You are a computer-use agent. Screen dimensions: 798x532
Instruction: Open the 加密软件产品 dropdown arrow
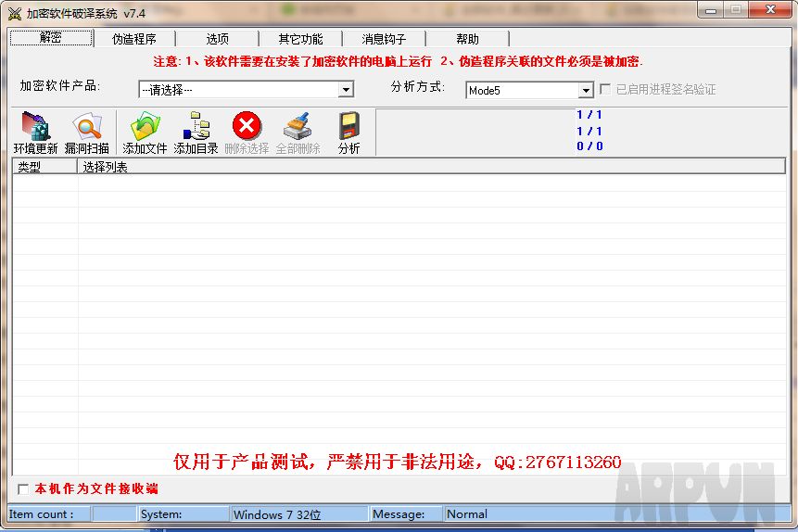click(x=346, y=90)
